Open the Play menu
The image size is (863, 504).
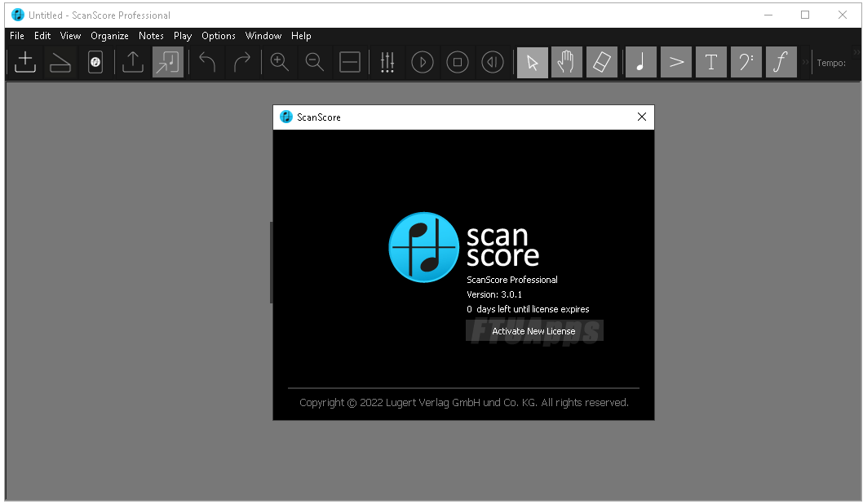[x=183, y=36]
